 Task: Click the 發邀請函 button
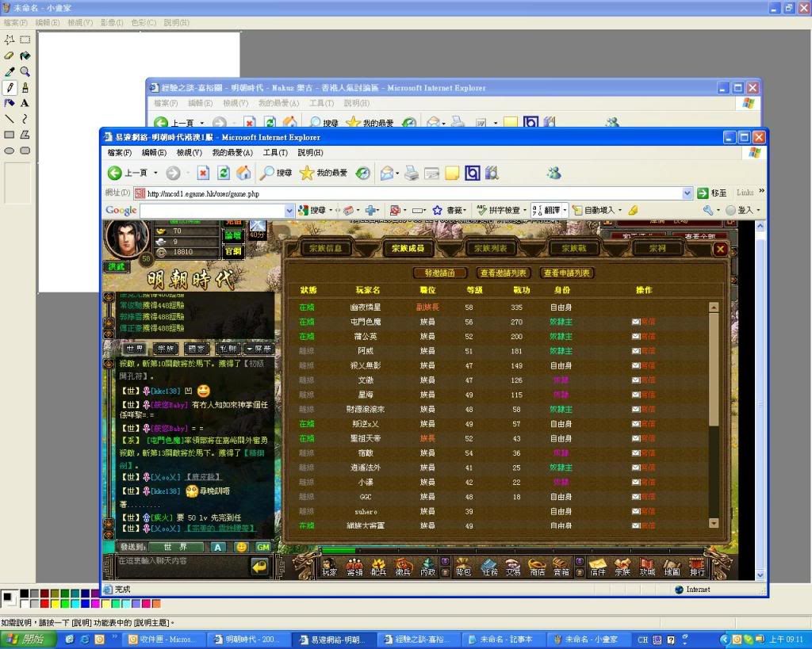tap(439, 273)
